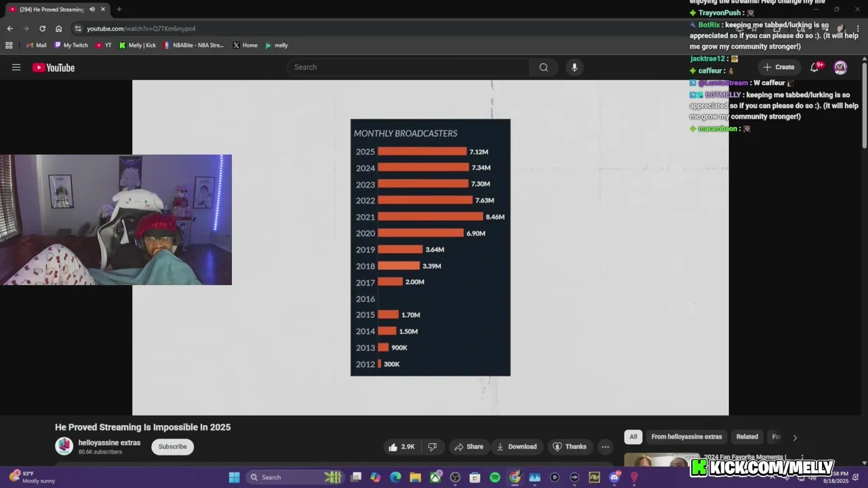The height and width of the screenshot is (488, 868).
Task: Click the video title text
Action: pos(142,427)
